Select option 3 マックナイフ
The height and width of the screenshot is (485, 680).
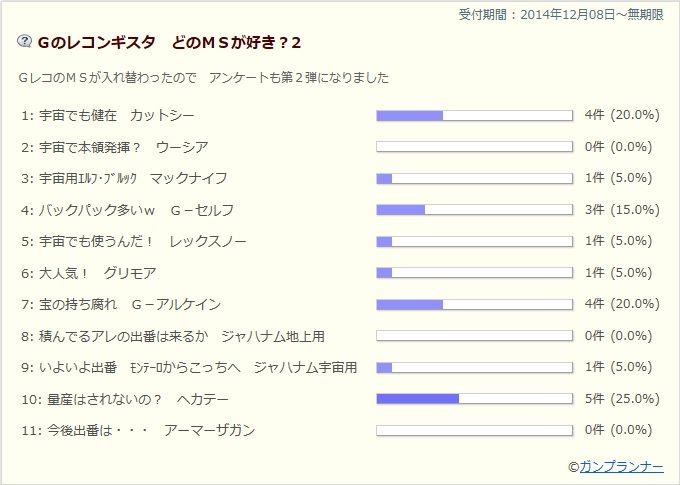124,178
